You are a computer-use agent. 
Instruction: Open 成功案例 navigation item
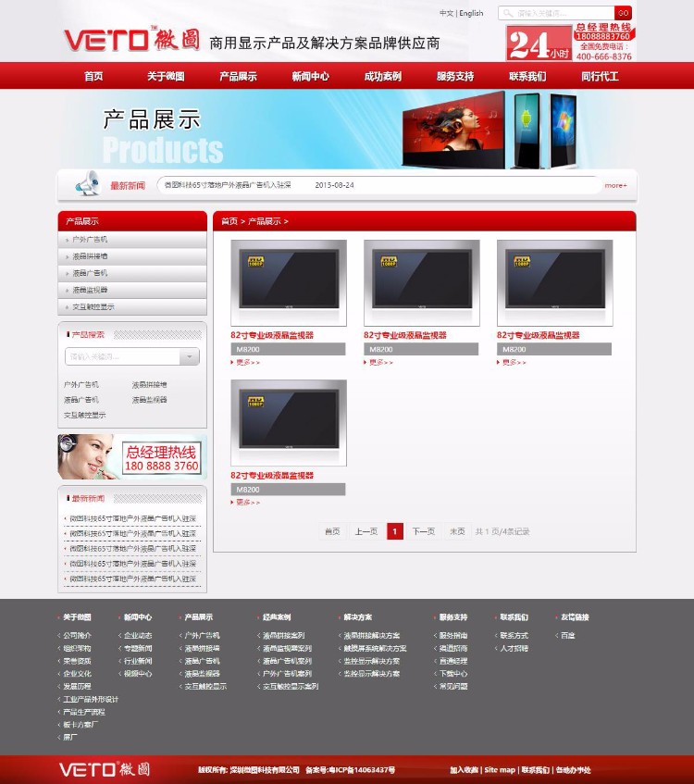coord(383,77)
